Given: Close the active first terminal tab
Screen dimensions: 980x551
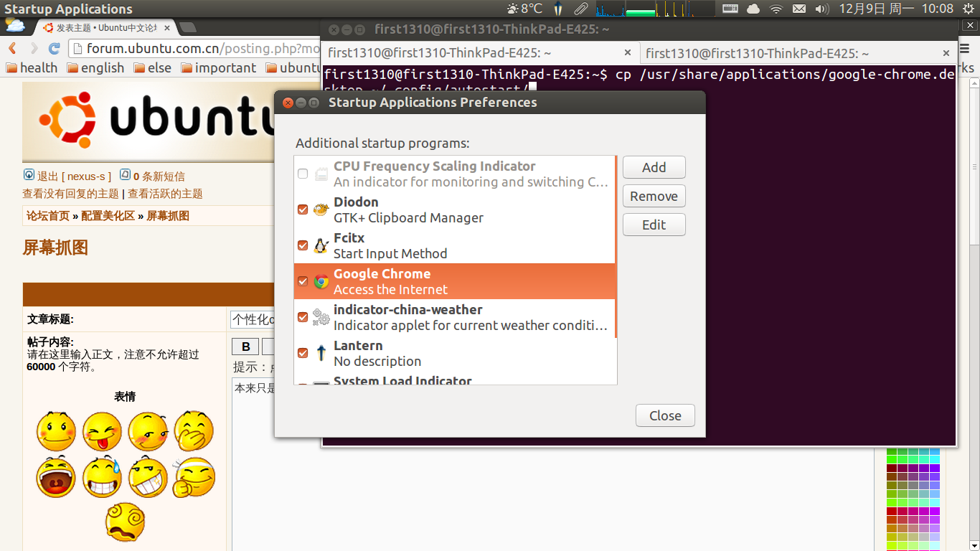Looking at the screenshot, I should (x=628, y=52).
